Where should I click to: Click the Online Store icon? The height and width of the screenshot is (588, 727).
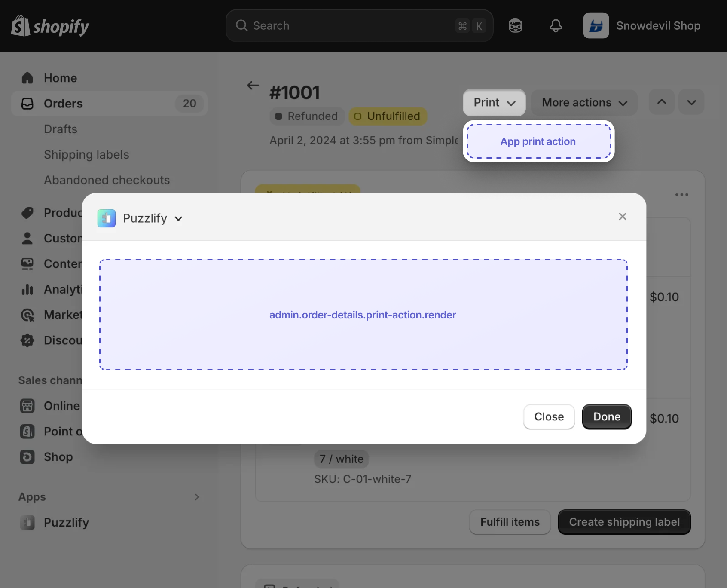click(x=27, y=406)
